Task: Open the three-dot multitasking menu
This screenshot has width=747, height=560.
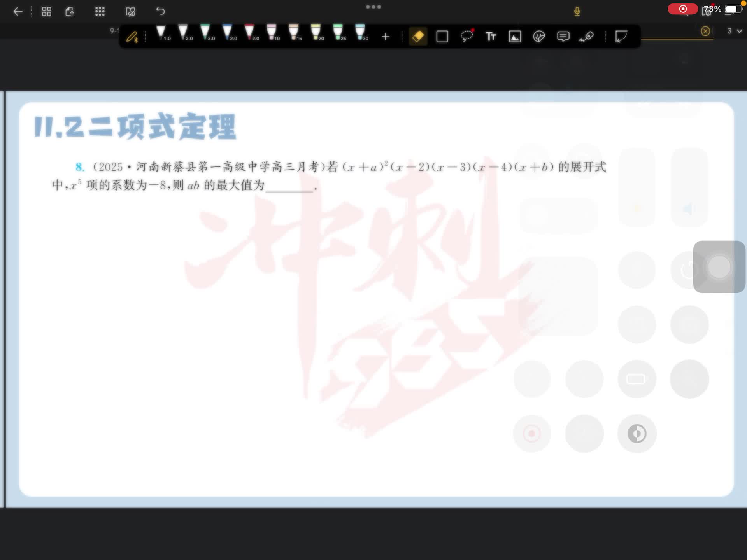Action: tap(373, 7)
